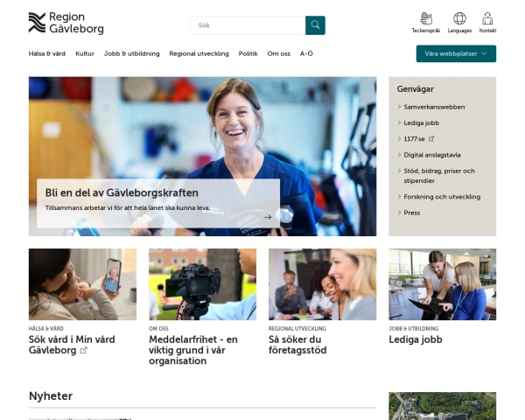Expand the Våra webbplatser dropdown
Image resolution: width=525 pixels, height=420 pixels.
click(x=456, y=53)
